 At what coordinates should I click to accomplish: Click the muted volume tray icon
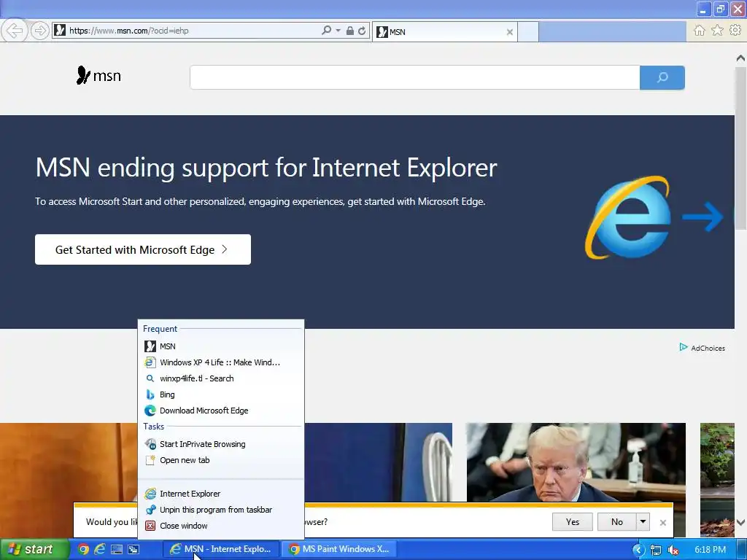click(x=673, y=550)
